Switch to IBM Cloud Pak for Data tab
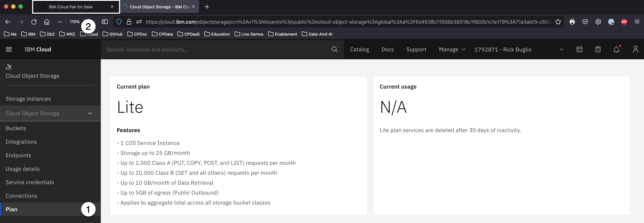 pyautogui.click(x=71, y=7)
